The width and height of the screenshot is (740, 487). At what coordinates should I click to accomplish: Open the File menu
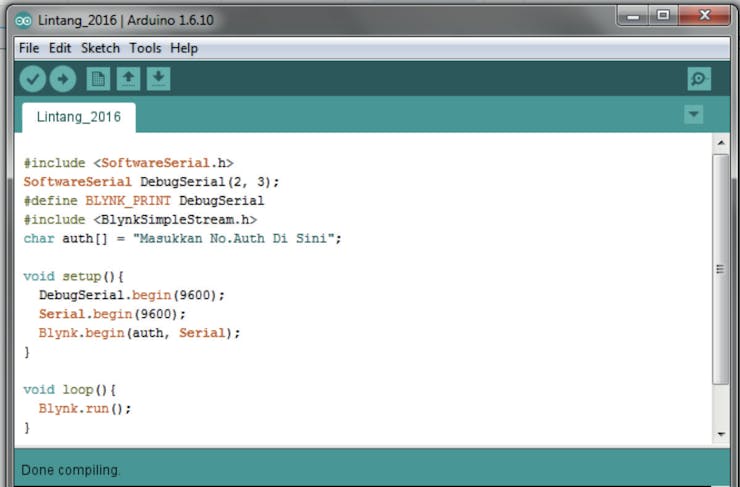pyautogui.click(x=29, y=48)
